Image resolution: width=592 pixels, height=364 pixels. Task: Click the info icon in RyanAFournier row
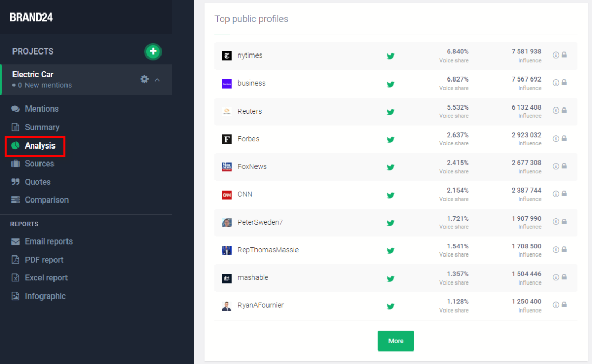(x=556, y=305)
